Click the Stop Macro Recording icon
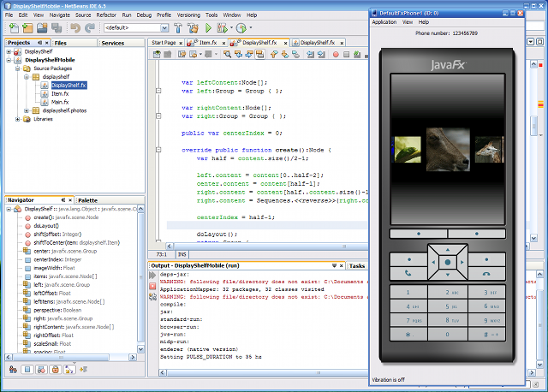The image size is (548, 392). click(346, 55)
